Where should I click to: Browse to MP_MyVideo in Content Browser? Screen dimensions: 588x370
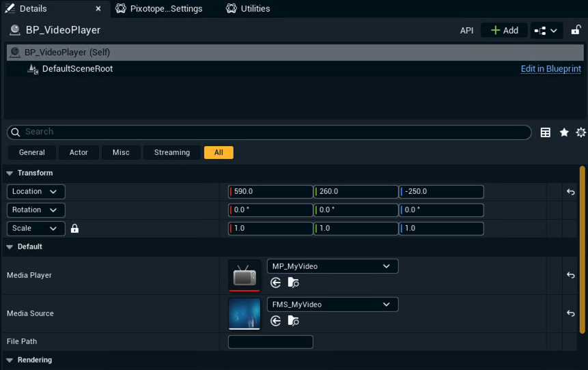coord(293,283)
